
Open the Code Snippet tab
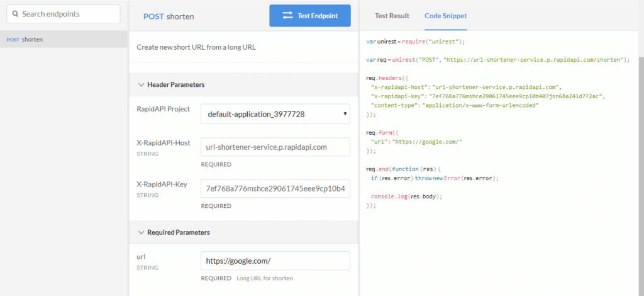coord(445,16)
